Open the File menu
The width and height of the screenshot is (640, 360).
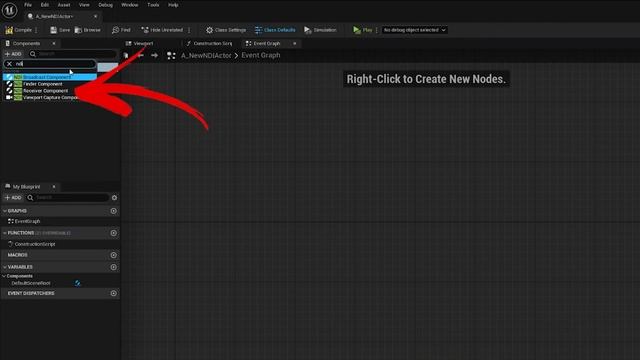point(28,5)
